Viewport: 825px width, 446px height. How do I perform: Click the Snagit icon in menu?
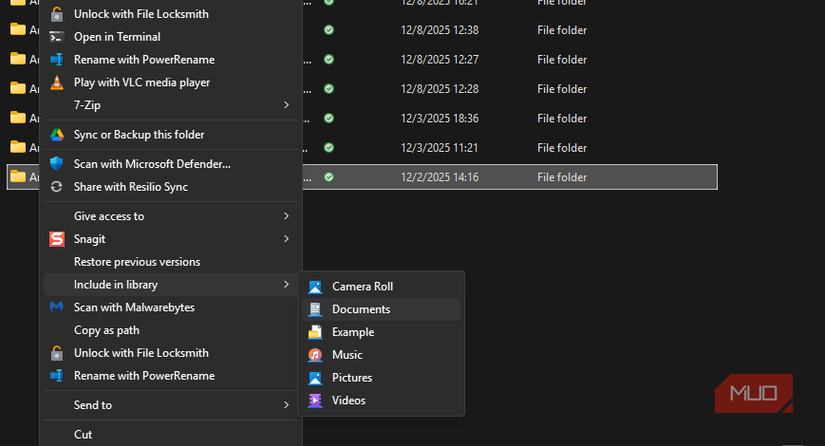[57, 239]
